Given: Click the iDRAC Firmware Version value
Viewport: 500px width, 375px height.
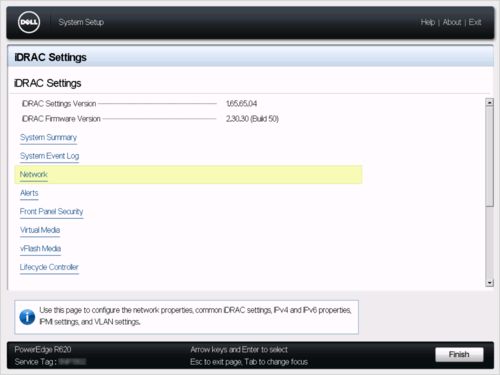Looking at the screenshot, I should click(x=252, y=119).
